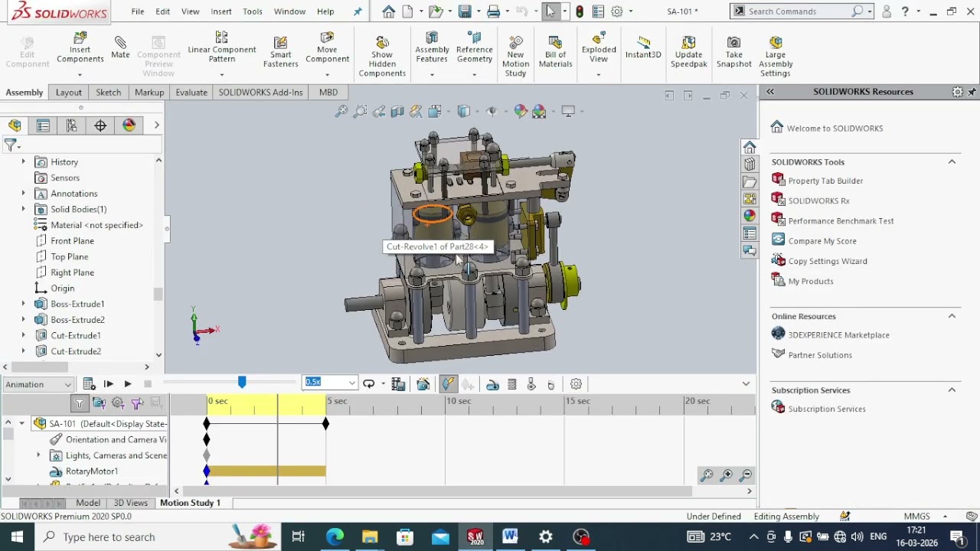980x551 pixels.
Task: Switch to the Model tab at bottom
Action: click(x=88, y=503)
